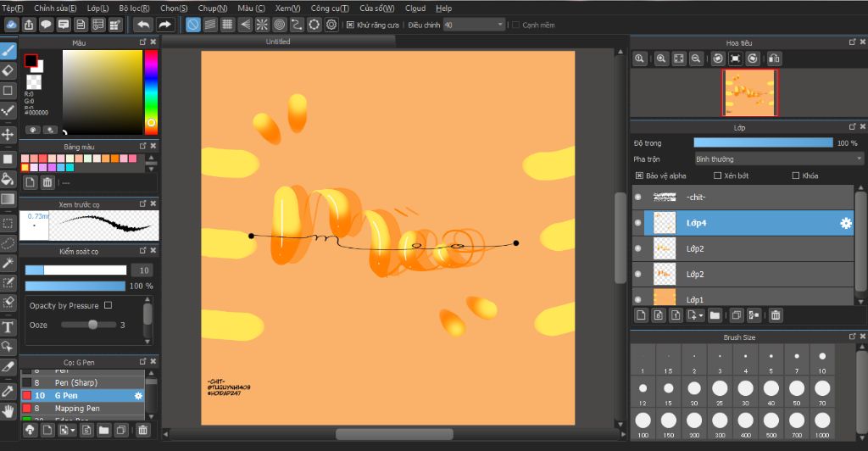The width and height of the screenshot is (868, 451).
Task: Open the Chỉnh sửa(E) menu
Action: 55,8
